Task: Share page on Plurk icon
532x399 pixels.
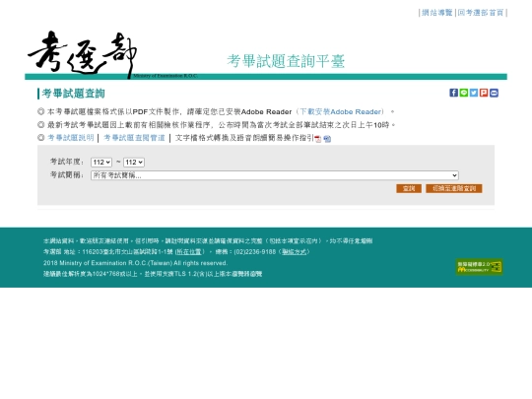Action: (x=484, y=93)
